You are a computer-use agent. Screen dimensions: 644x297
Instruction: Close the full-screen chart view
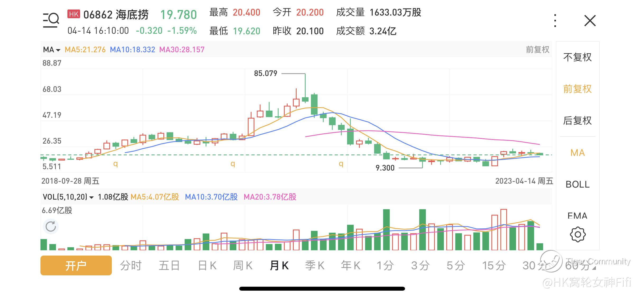590,21
